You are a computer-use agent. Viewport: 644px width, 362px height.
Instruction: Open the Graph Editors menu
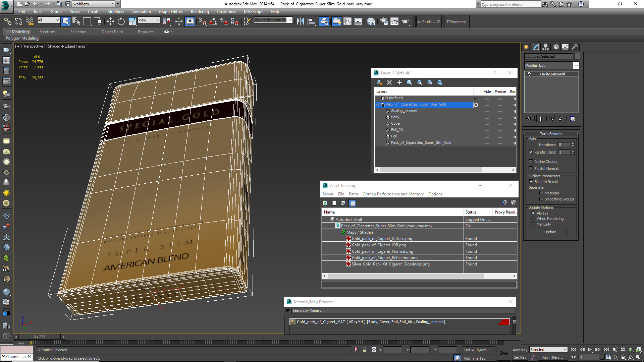click(x=171, y=12)
